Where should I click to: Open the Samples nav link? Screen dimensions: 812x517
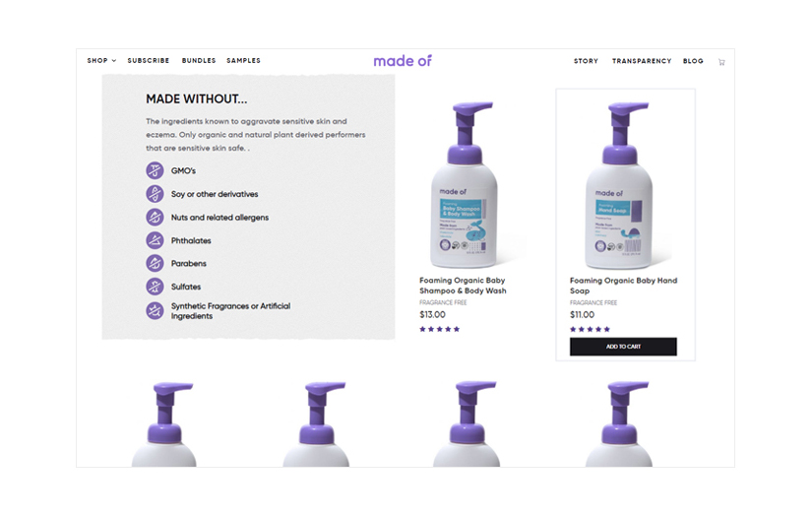(243, 61)
